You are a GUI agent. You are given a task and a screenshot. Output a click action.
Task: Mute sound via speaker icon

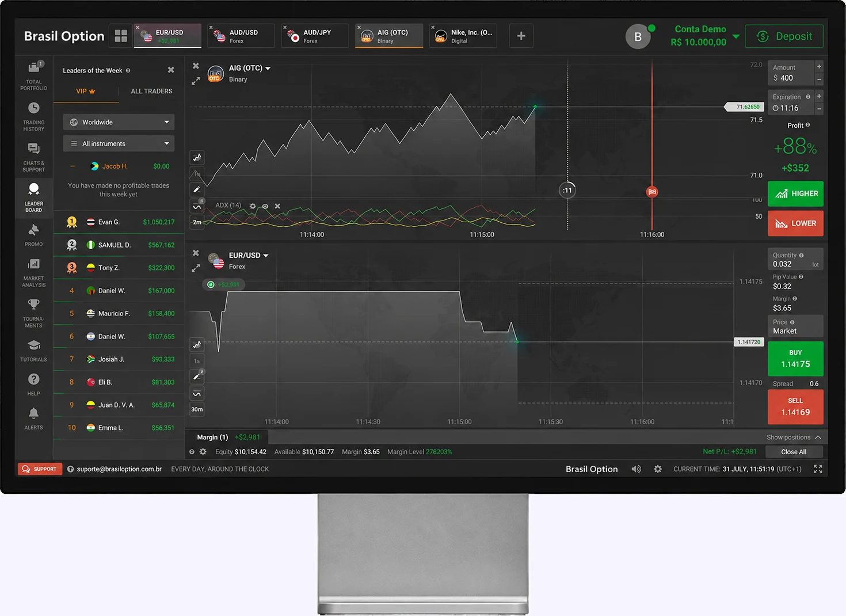pyautogui.click(x=636, y=469)
